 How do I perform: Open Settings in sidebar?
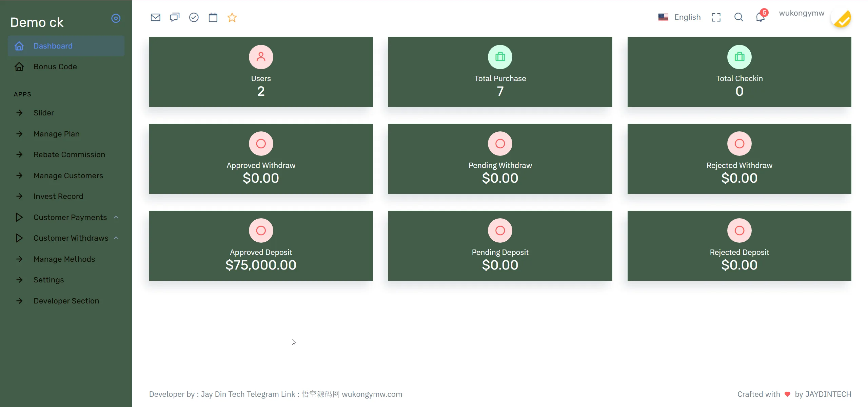tap(48, 280)
